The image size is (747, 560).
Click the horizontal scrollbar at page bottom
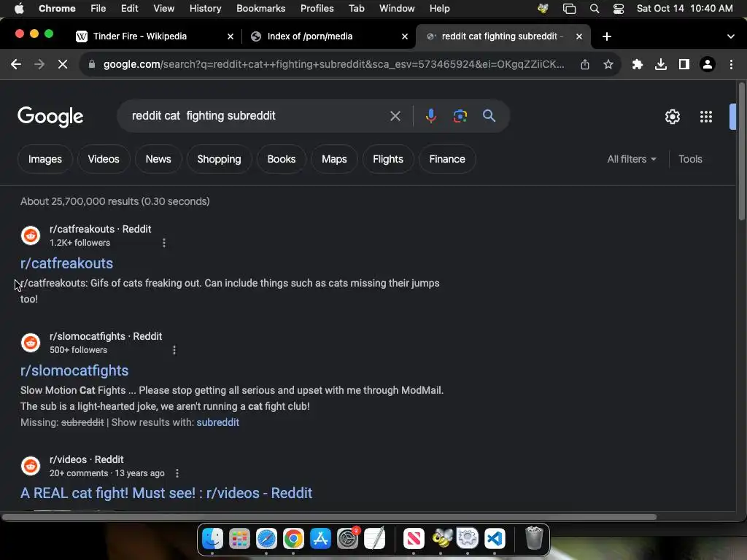click(329, 517)
